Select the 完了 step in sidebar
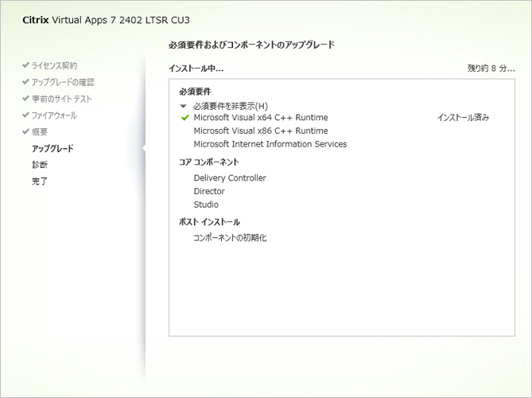The image size is (532, 398). tap(40, 181)
